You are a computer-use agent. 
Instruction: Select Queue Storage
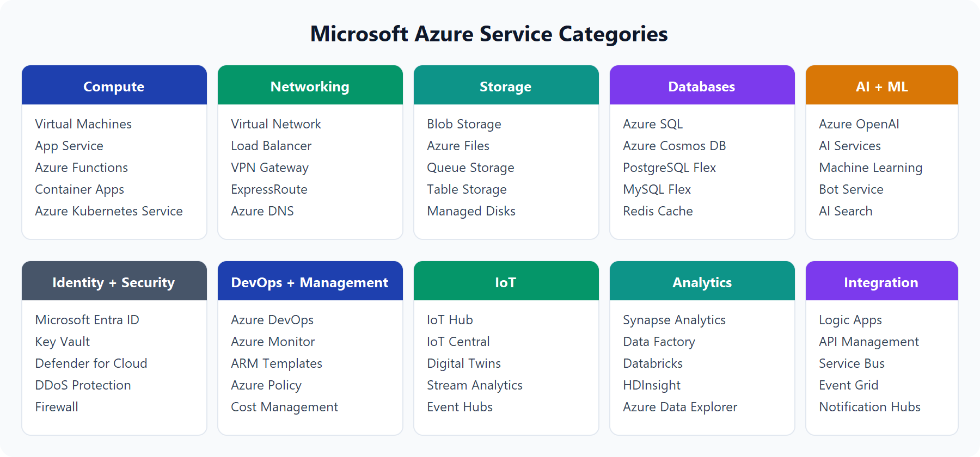(470, 168)
